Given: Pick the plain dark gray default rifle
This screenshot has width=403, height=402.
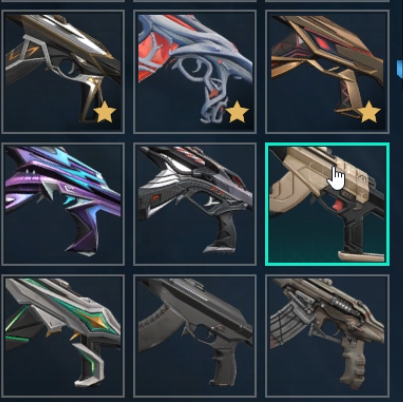Looking at the screenshot, I should (195, 336).
